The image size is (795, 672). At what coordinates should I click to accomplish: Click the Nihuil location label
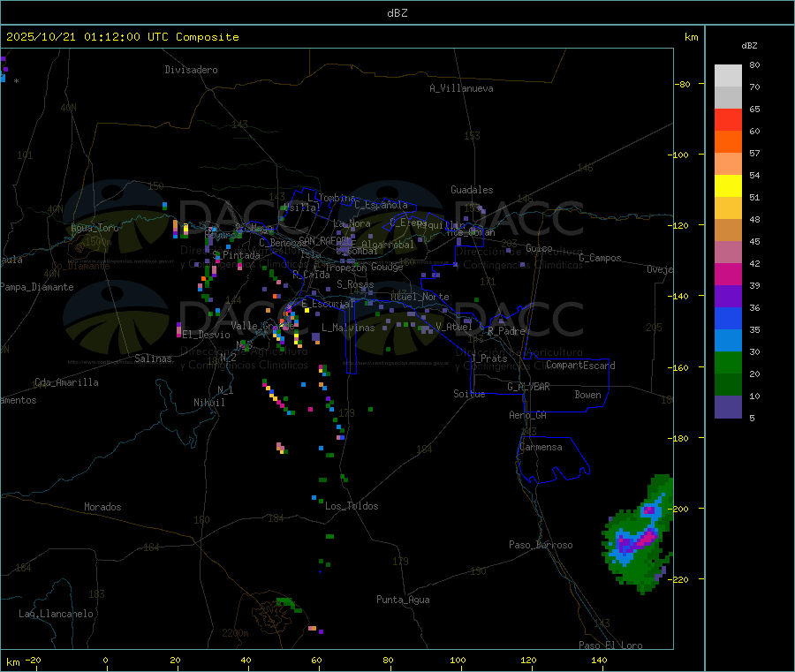coord(209,403)
